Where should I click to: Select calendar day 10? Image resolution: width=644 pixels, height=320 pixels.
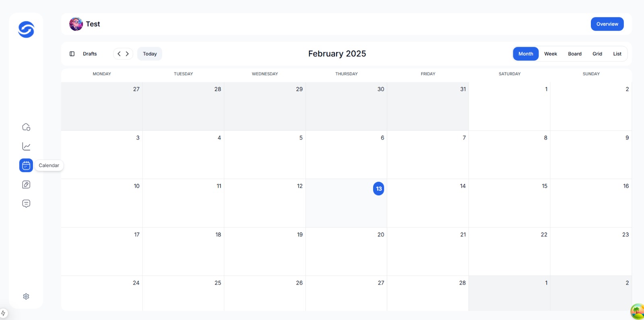pyautogui.click(x=102, y=203)
